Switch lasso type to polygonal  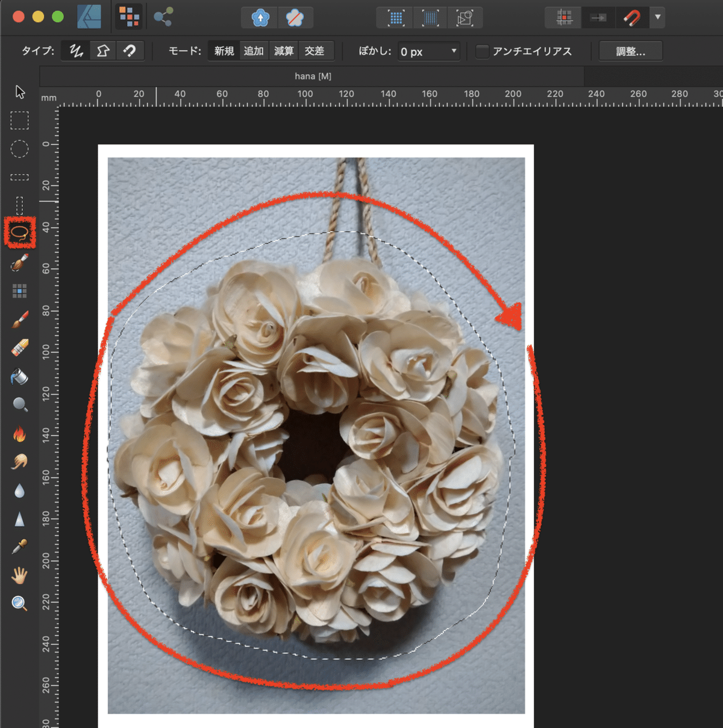pyautogui.click(x=103, y=51)
